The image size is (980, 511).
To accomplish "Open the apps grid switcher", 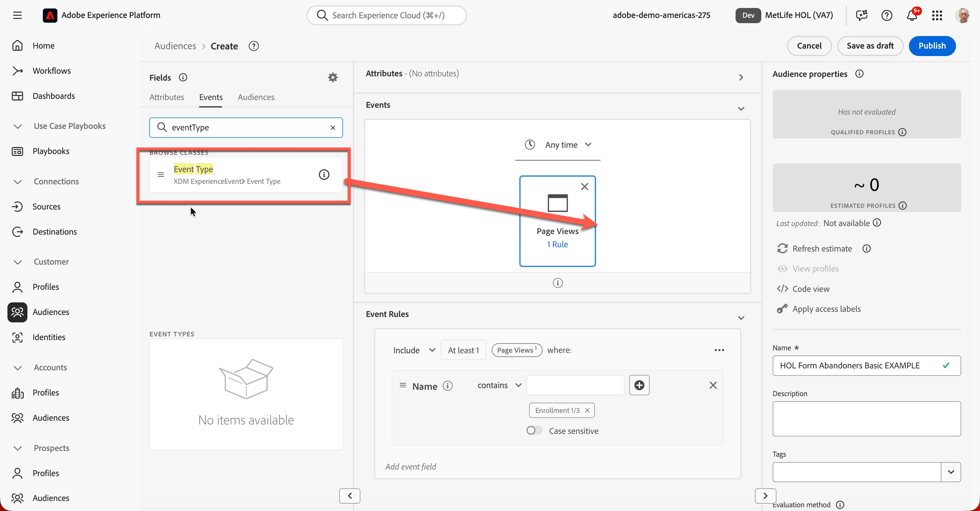I will (937, 15).
